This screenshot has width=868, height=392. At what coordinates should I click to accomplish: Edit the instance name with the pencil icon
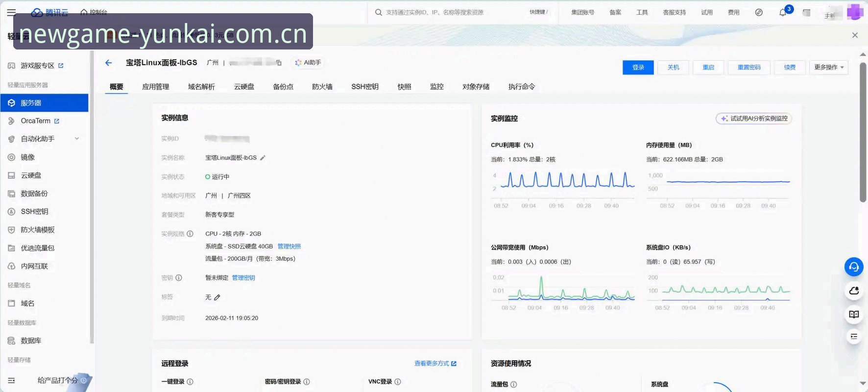(263, 158)
